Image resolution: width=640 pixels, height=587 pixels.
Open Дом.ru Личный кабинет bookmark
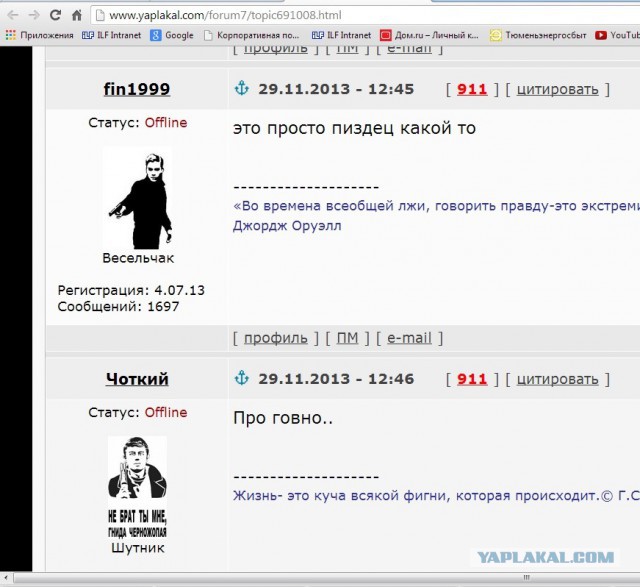429,35
